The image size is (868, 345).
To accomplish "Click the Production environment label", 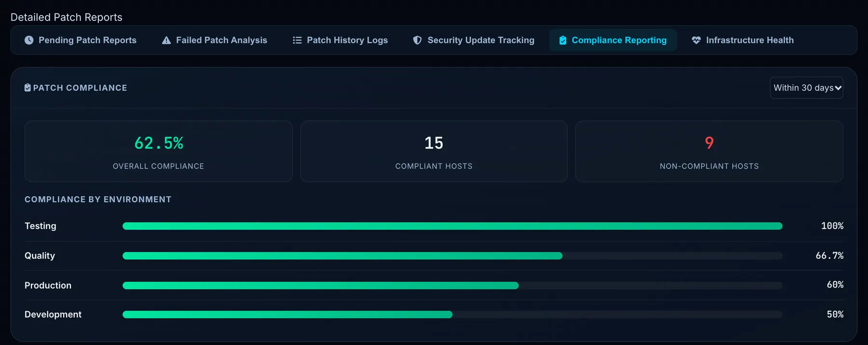I will (x=48, y=285).
